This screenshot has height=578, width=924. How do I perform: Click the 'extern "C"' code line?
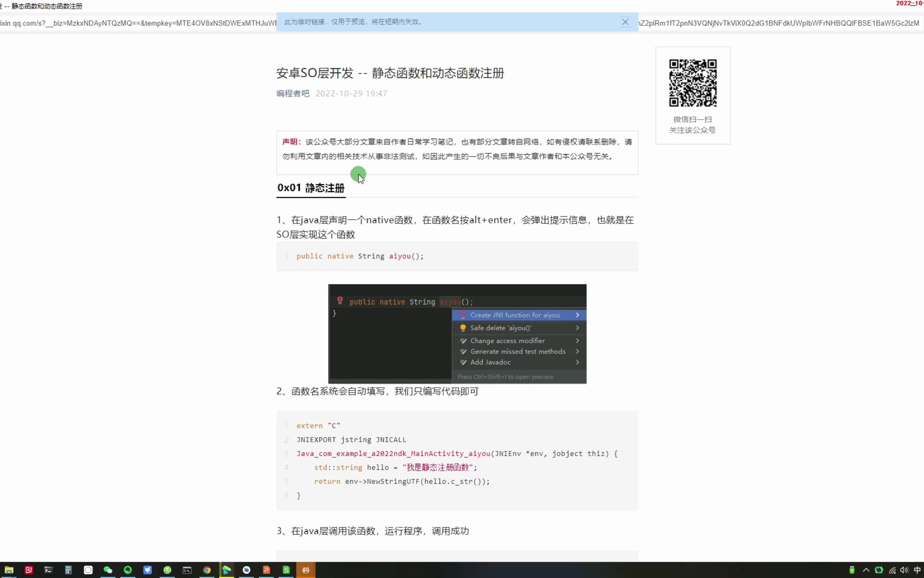[x=318, y=425]
